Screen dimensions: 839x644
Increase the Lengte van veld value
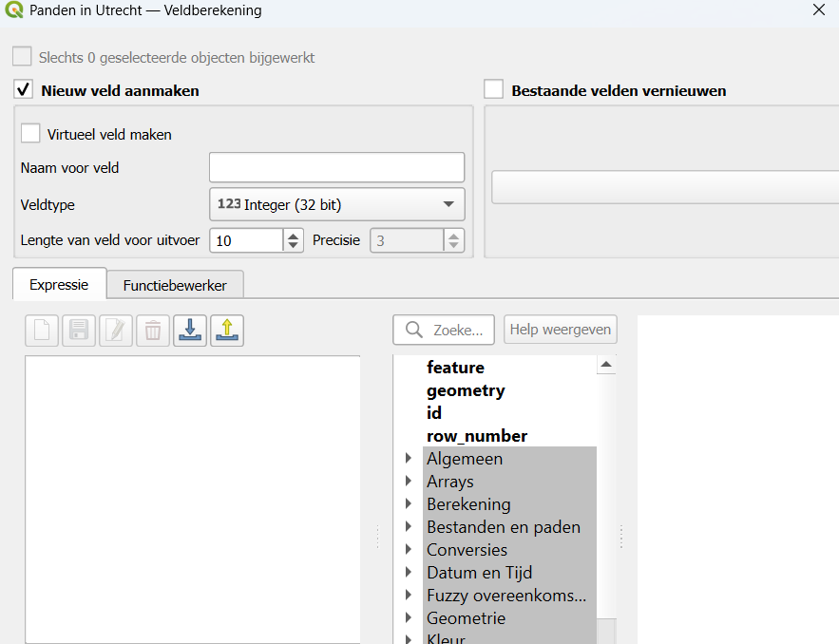click(293, 235)
